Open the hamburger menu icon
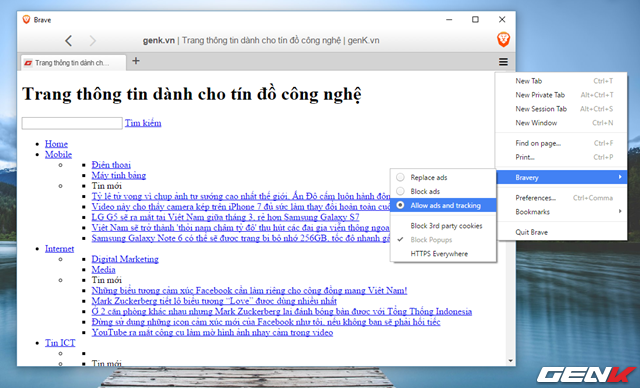 point(503,62)
